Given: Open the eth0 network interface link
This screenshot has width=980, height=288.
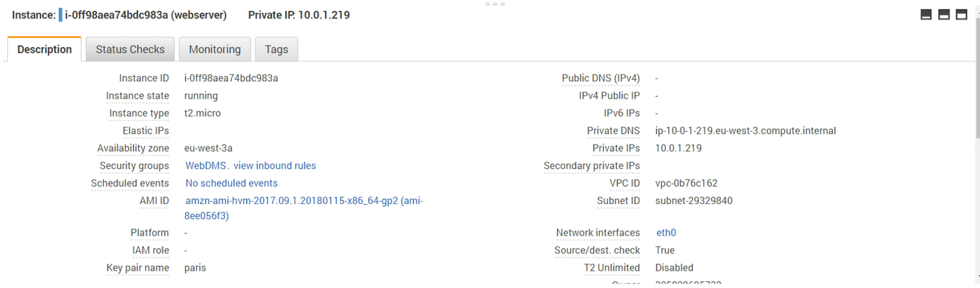Looking at the screenshot, I should pyautogui.click(x=666, y=233).
